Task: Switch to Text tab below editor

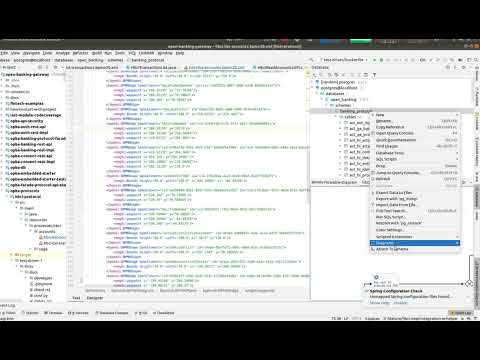Action: 76,298
